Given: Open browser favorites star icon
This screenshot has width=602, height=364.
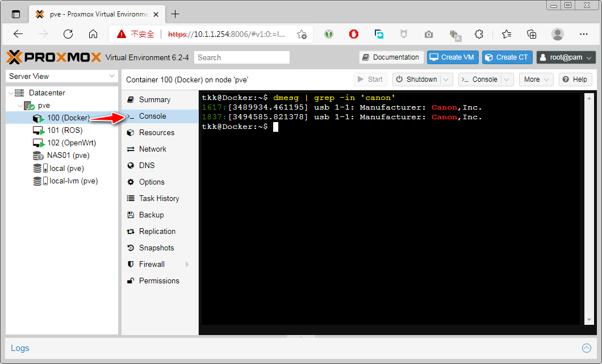Looking at the screenshot, I should click(x=507, y=34).
